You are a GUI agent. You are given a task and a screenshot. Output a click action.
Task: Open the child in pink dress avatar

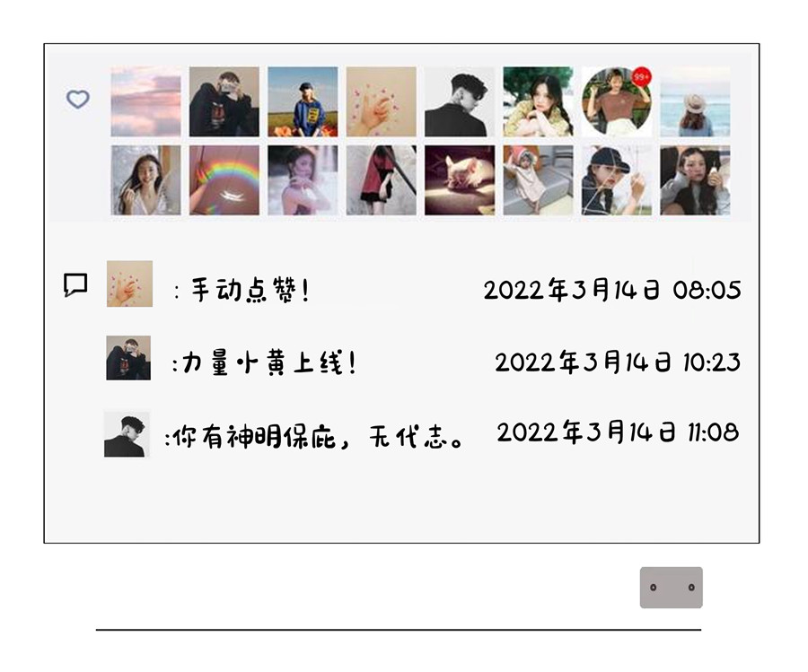[538, 179]
